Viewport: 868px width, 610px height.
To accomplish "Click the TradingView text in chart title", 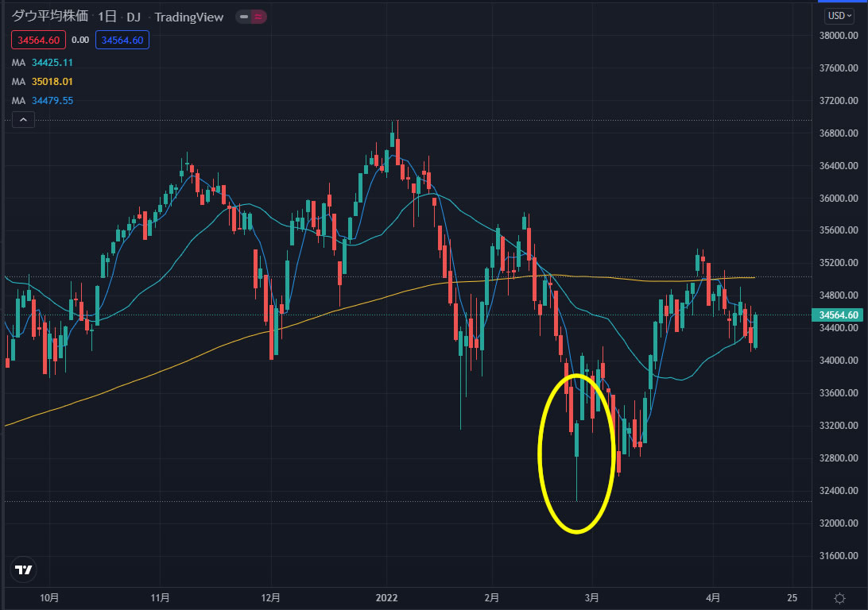I will point(188,17).
